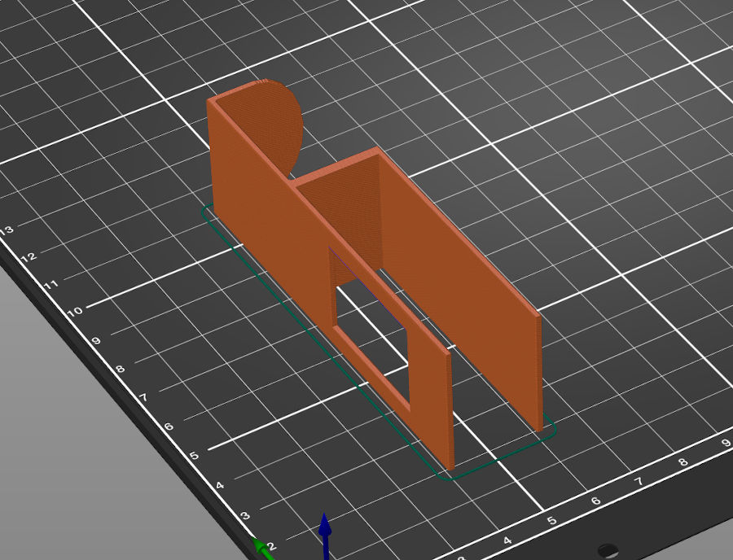The image size is (733, 560).
Task: Click the grid label 5 on left edge
Action: [195, 455]
